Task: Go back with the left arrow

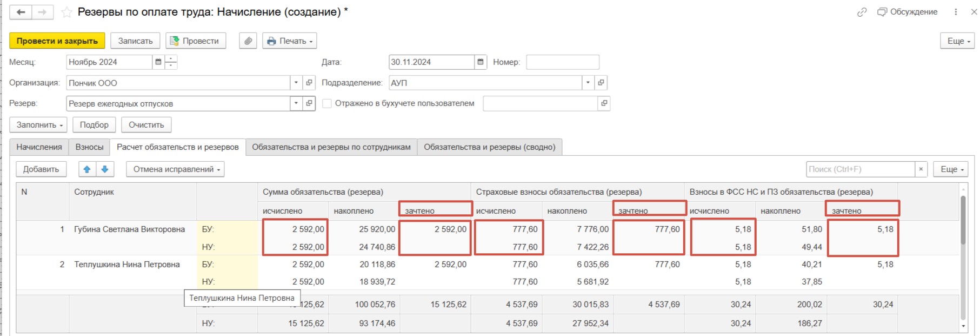Action: tap(21, 12)
